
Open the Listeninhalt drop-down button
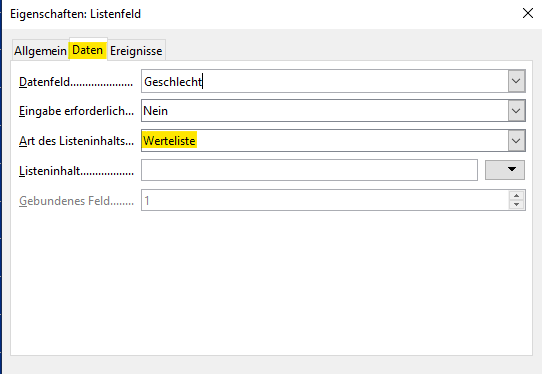[x=505, y=170]
